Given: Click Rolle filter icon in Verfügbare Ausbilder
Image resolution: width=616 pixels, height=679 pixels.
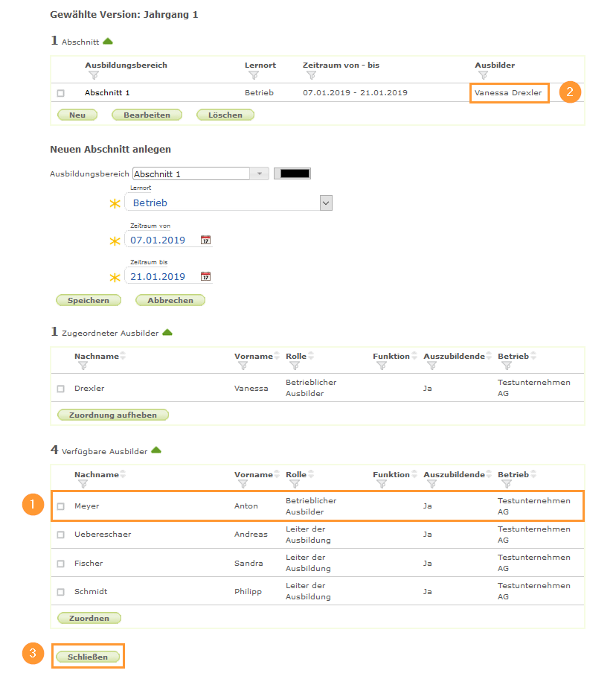Looking at the screenshot, I should click(295, 484).
